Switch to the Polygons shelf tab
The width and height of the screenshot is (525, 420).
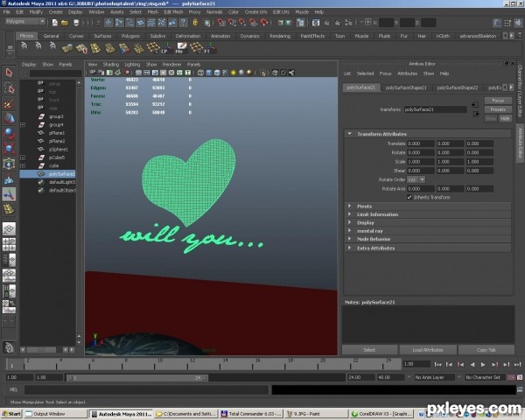[x=130, y=36]
